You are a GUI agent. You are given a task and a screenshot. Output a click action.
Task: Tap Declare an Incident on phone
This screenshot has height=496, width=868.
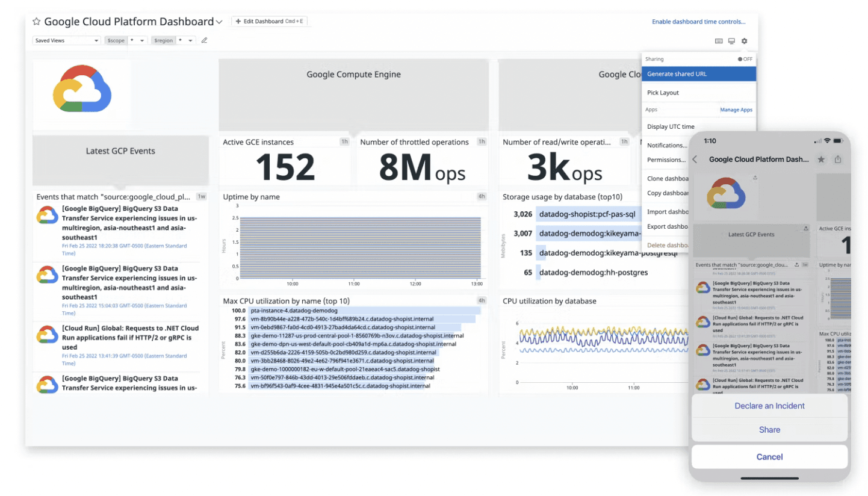769,406
